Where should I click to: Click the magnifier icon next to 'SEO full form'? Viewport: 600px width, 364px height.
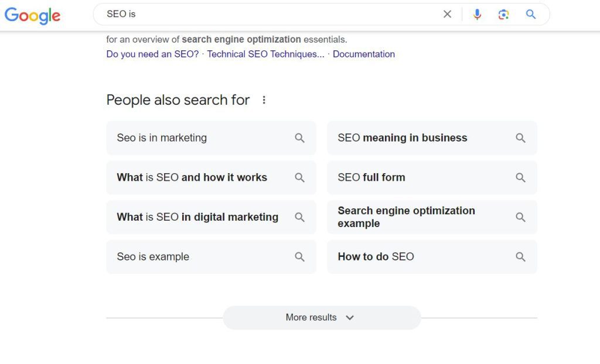[520, 177]
